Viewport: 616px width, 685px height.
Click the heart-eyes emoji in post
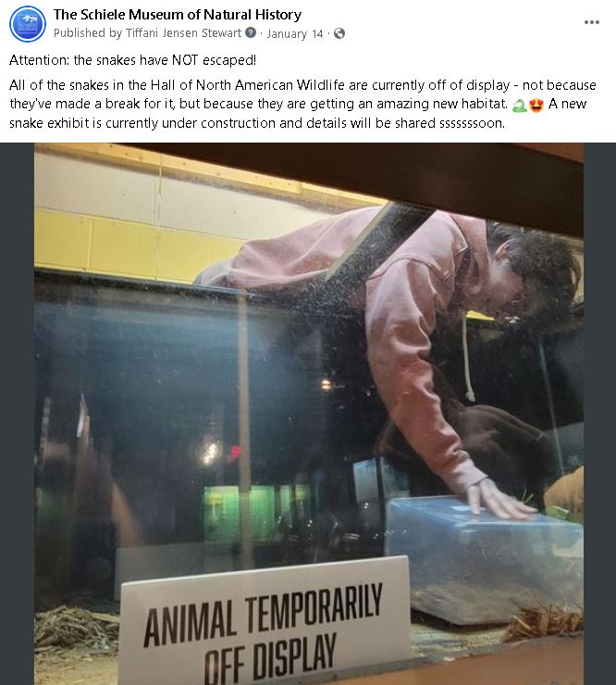pos(536,105)
